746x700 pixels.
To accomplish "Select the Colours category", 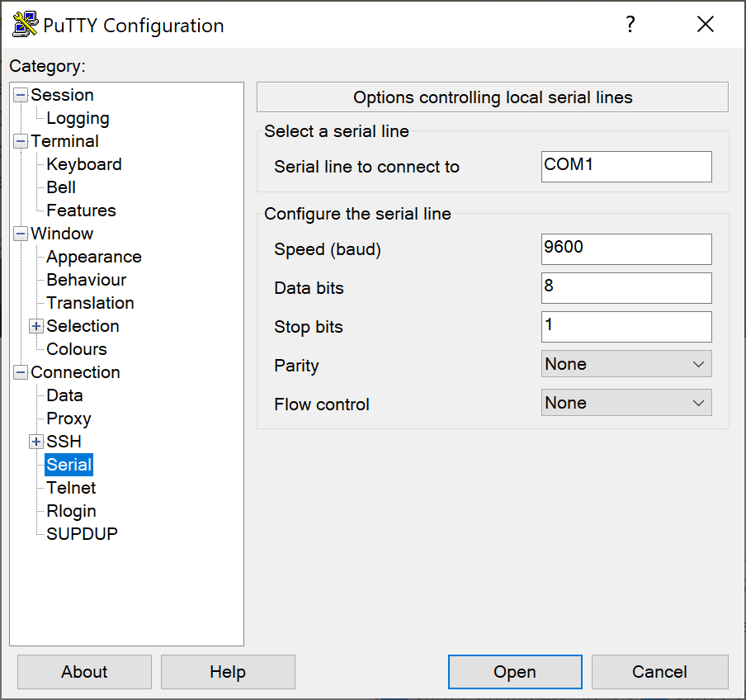I will [76, 349].
